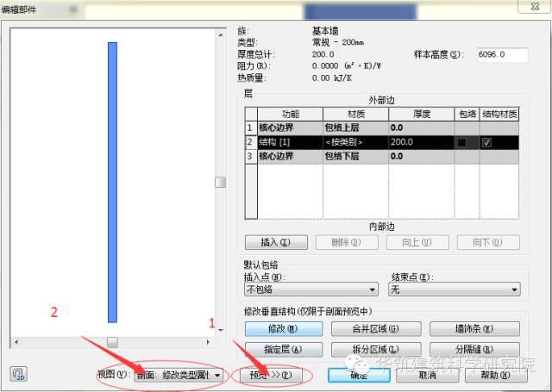Expand the 插入点 wrapping dropdown
Image resolution: width=552 pixels, height=392 pixels.
[x=311, y=290]
